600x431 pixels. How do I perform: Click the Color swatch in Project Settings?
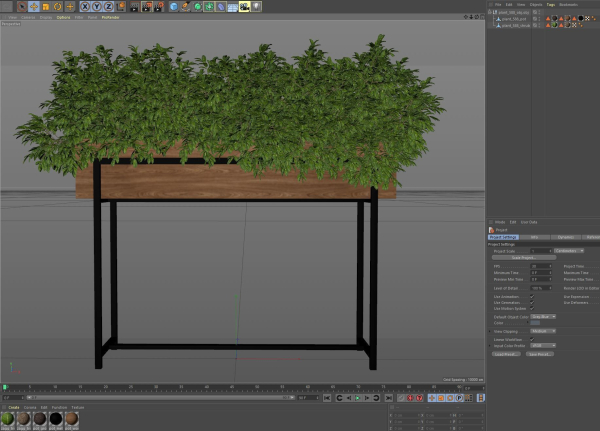535,323
